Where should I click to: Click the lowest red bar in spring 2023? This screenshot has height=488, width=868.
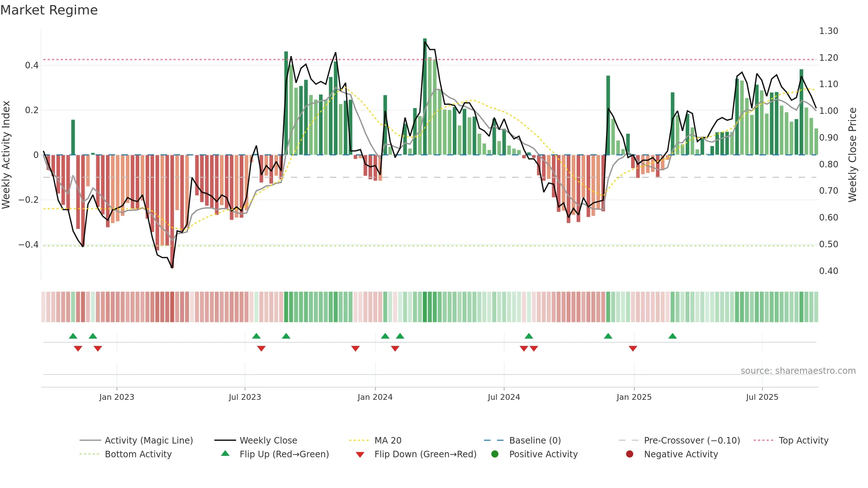click(172, 211)
